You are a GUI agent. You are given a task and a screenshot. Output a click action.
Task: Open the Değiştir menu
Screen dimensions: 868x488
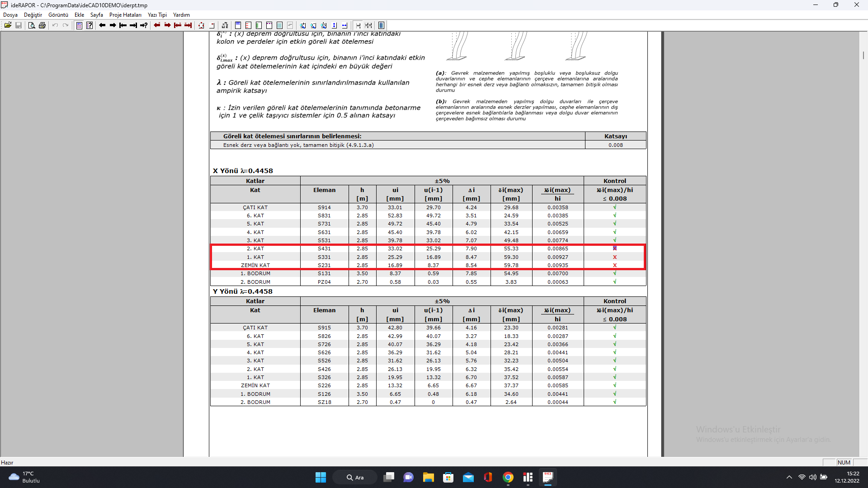coord(33,15)
